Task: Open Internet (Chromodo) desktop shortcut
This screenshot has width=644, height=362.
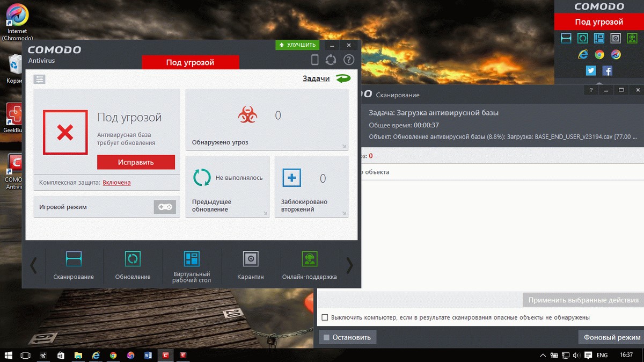Action: tap(17, 22)
